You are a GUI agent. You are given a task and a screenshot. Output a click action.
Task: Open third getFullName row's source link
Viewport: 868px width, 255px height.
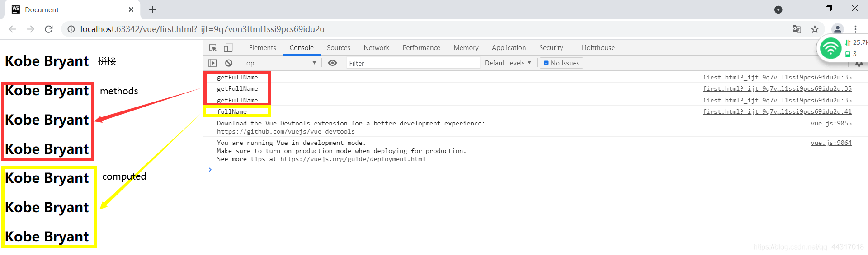(777, 101)
